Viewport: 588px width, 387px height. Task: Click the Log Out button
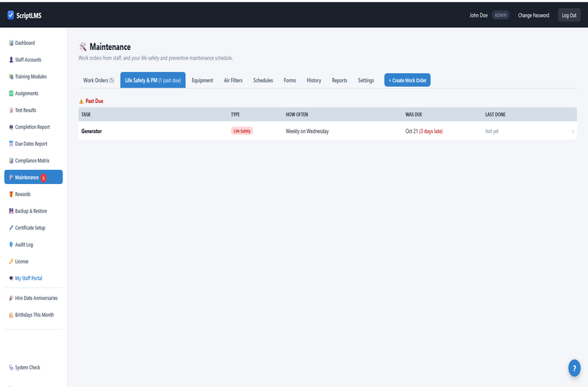[x=569, y=15]
